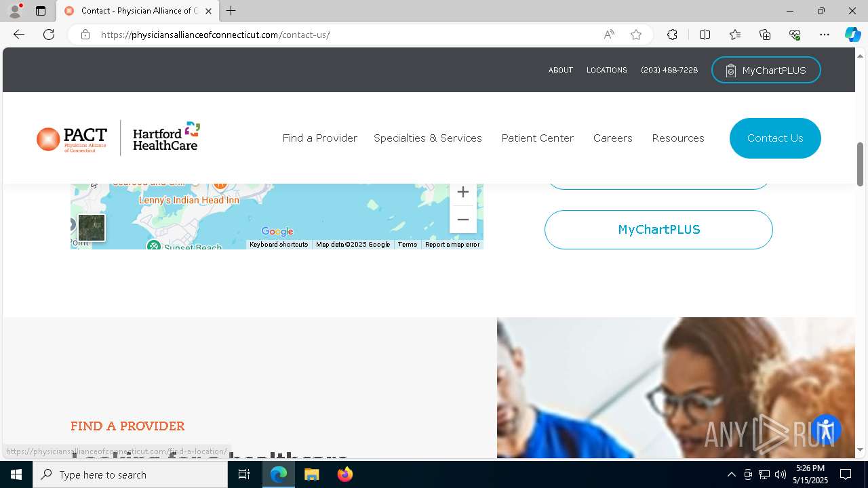868x488 pixels.
Task: Open the Find a Provider menu
Action: point(320,138)
